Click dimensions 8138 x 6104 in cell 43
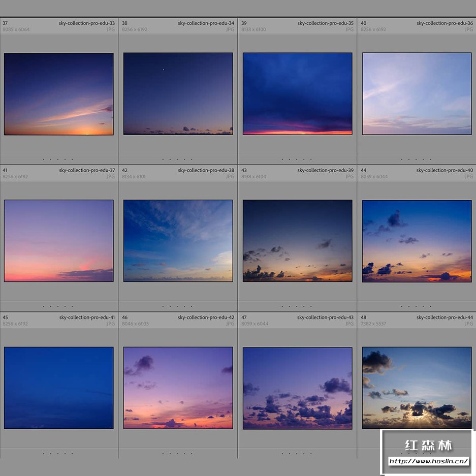 254,176
